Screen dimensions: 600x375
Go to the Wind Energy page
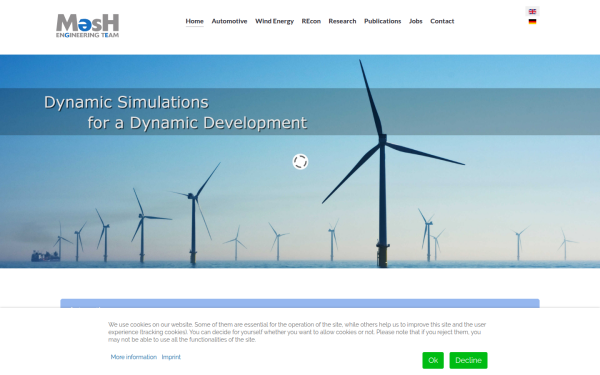pyautogui.click(x=274, y=21)
